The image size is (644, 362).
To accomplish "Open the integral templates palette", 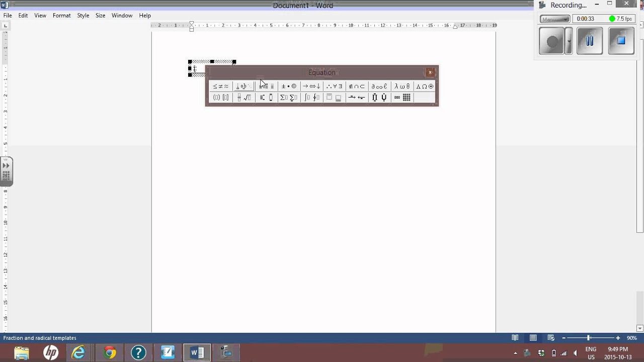I will pyautogui.click(x=312, y=98).
